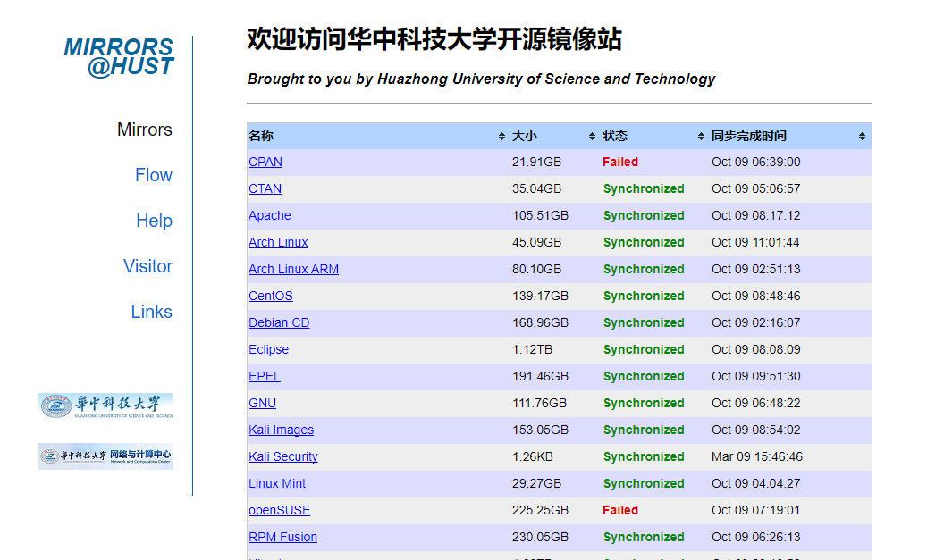This screenshot has height=560, width=927.
Task: Open the Apache mirror link
Action: 270,215
